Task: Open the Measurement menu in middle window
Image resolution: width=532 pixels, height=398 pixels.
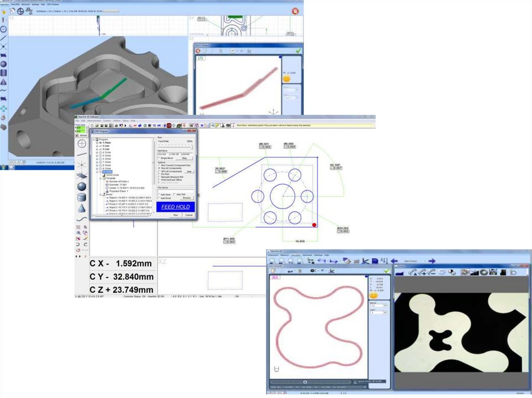Action: click(x=94, y=121)
